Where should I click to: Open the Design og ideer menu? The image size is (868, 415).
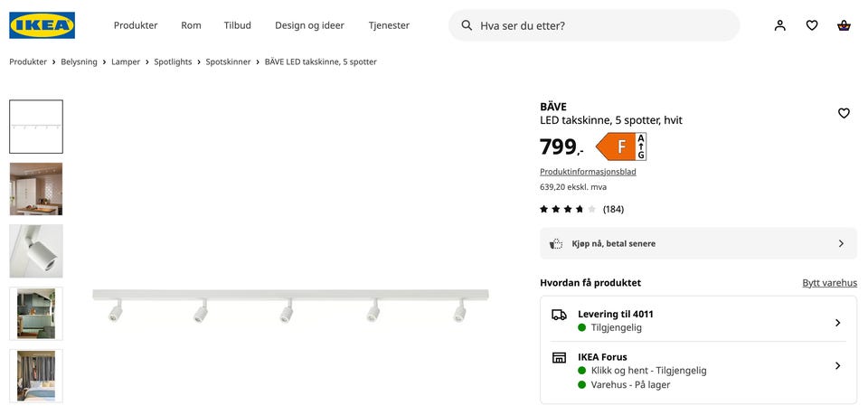point(309,25)
